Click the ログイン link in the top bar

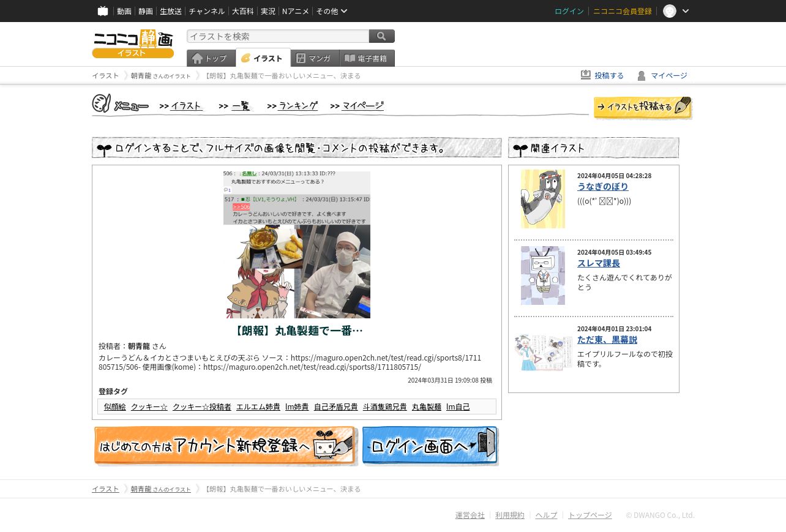[569, 11]
